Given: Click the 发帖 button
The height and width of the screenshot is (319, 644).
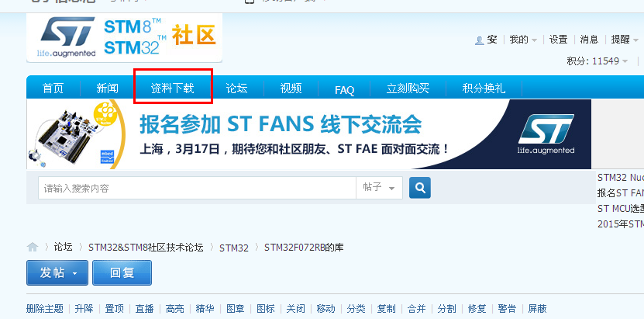Looking at the screenshot, I should pyautogui.click(x=57, y=272).
